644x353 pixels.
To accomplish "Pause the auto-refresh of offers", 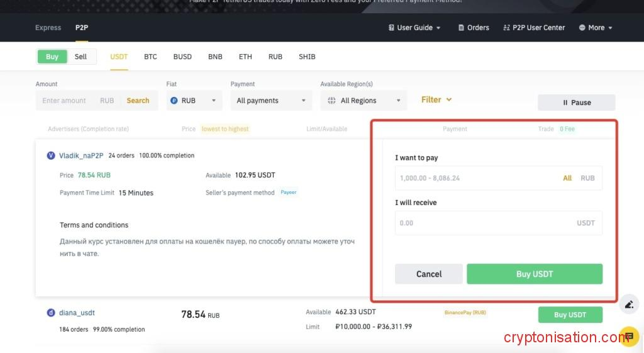I will (x=576, y=103).
